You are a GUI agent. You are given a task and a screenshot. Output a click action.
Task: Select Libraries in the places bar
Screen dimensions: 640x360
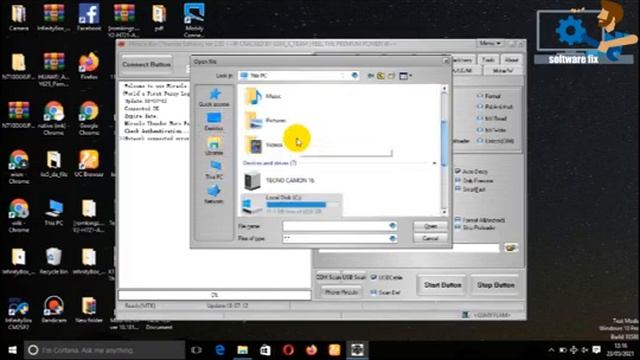click(x=214, y=146)
